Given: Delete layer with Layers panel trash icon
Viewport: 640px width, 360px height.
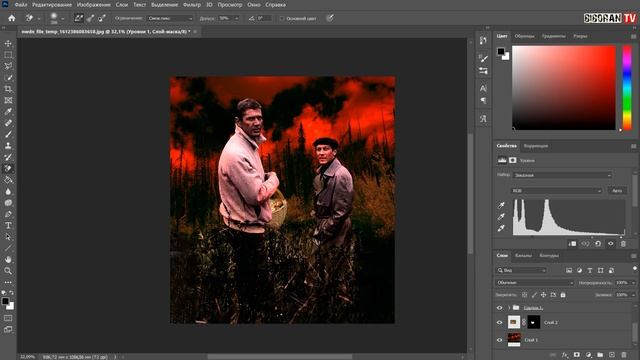Looking at the screenshot, I should [x=624, y=355].
